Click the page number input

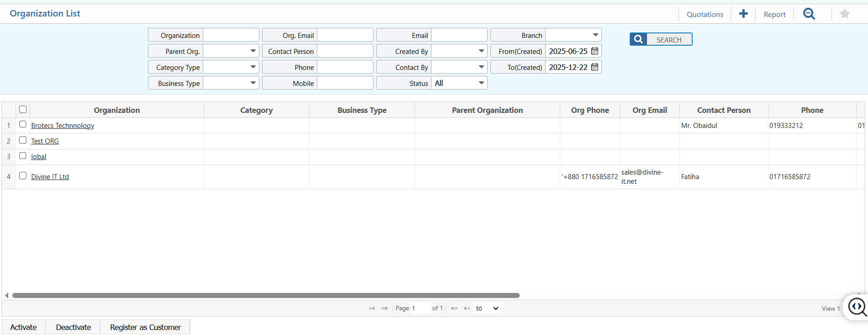(420, 308)
